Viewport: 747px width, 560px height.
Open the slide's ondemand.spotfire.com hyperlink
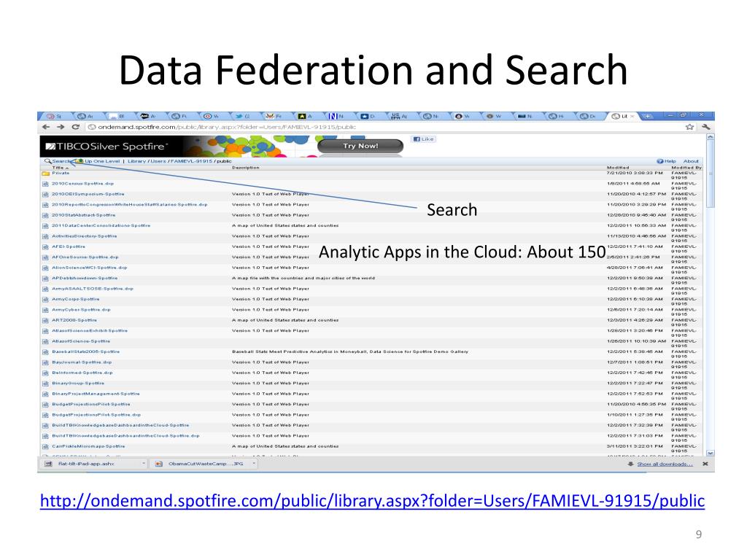tap(372, 500)
